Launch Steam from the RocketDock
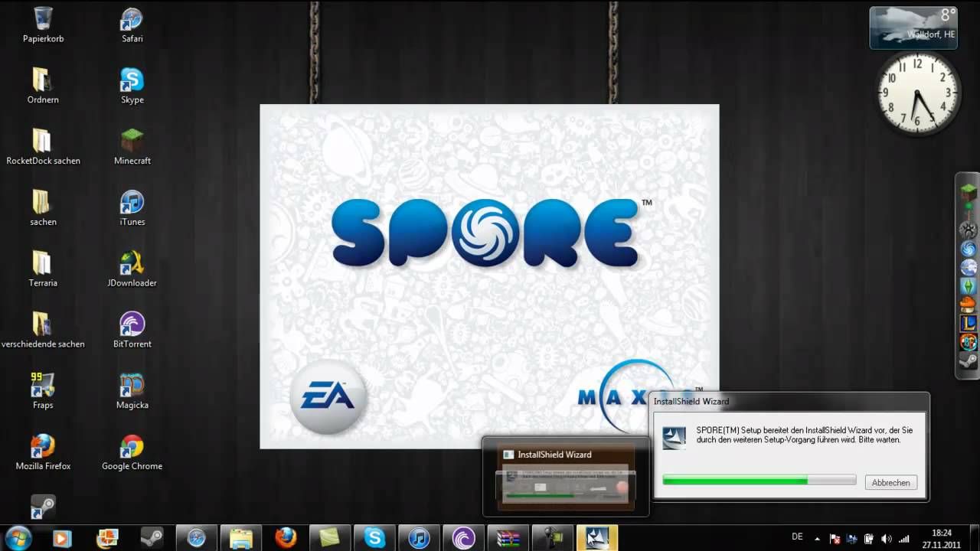The width and height of the screenshot is (980, 551). tap(969, 360)
